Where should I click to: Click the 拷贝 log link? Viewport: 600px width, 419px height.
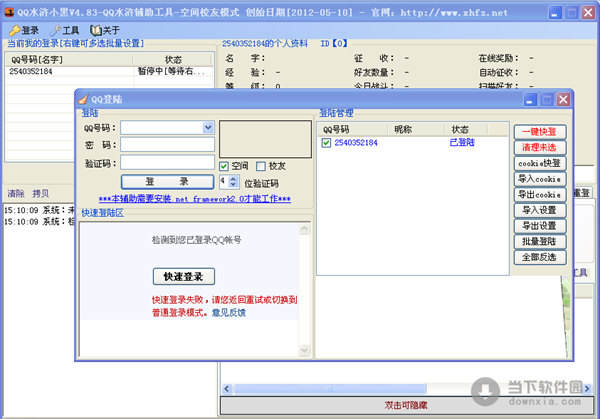point(41,194)
